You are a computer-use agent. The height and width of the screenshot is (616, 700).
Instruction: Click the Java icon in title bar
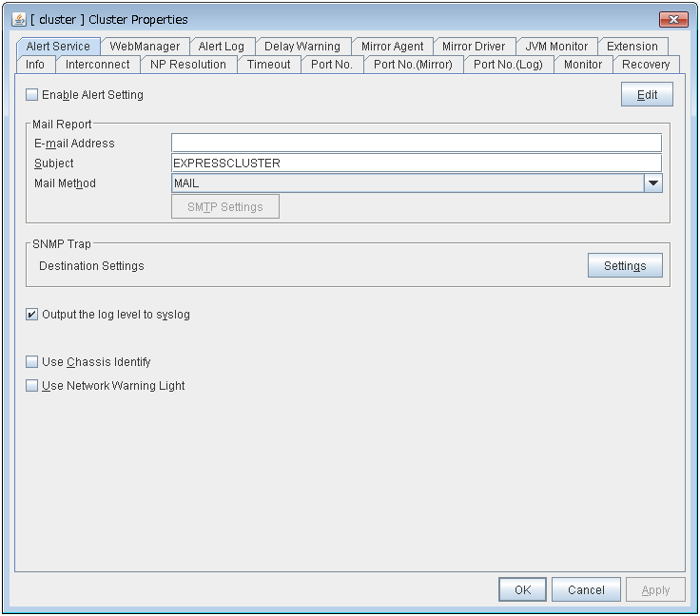point(19,19)
